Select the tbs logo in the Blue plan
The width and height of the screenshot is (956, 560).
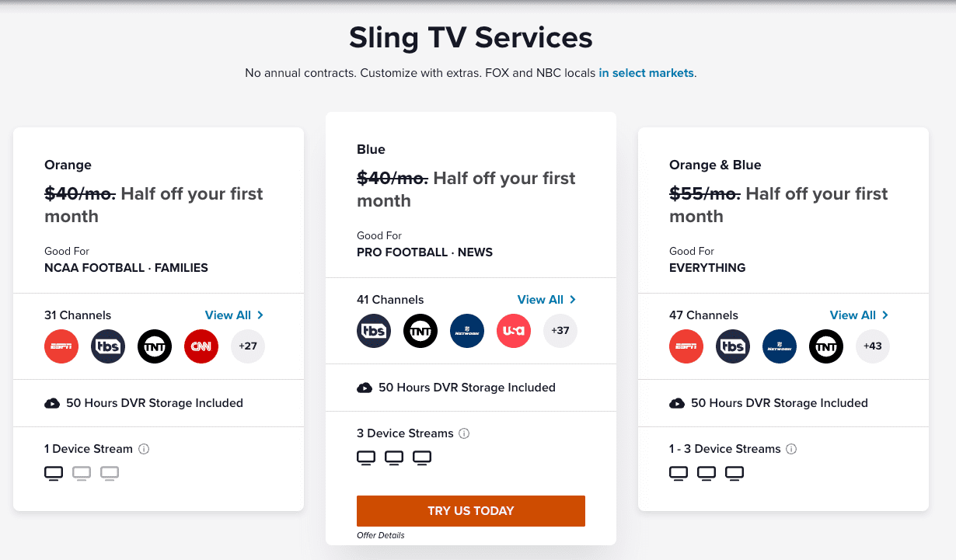pos(374,330)
